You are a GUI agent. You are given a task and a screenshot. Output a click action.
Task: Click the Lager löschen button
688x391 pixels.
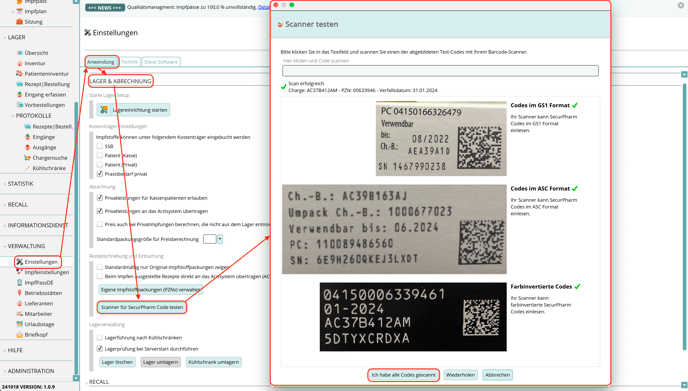pos(117,362)
